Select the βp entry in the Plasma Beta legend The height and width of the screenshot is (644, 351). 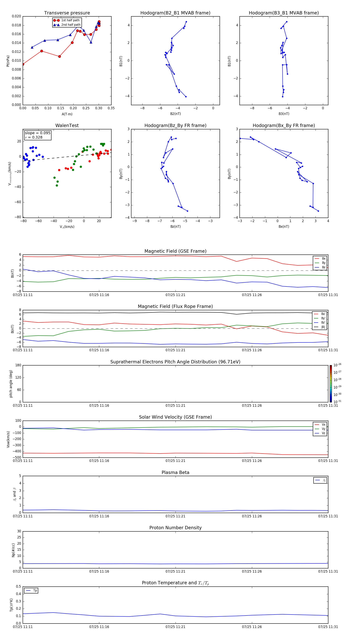[x=320, y=480]
